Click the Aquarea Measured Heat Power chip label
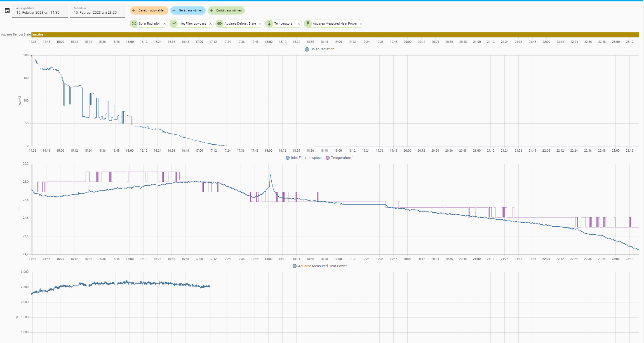The height and width of the screenshot is (343, 644). (335, 24)
